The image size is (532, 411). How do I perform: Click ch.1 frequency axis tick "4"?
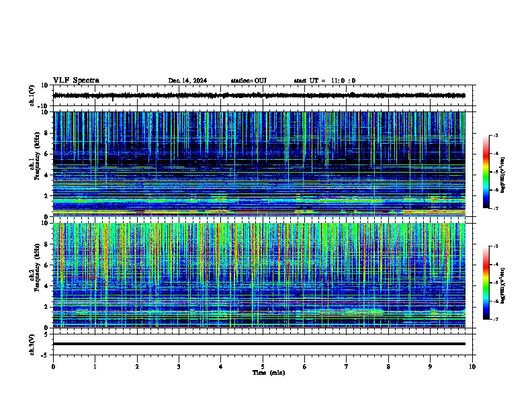46,175
